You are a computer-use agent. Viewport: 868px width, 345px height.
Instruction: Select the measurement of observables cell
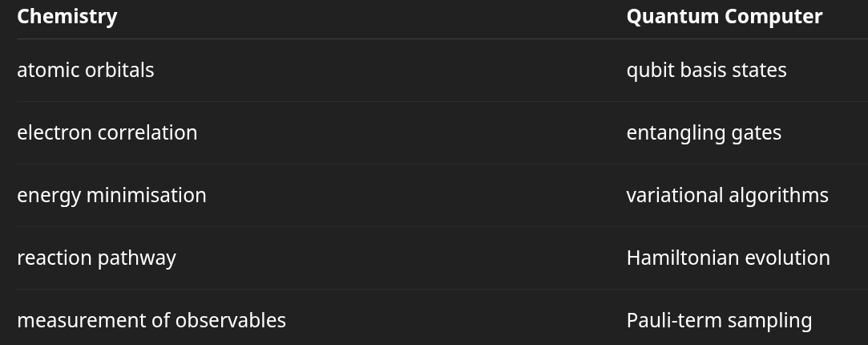151,321
